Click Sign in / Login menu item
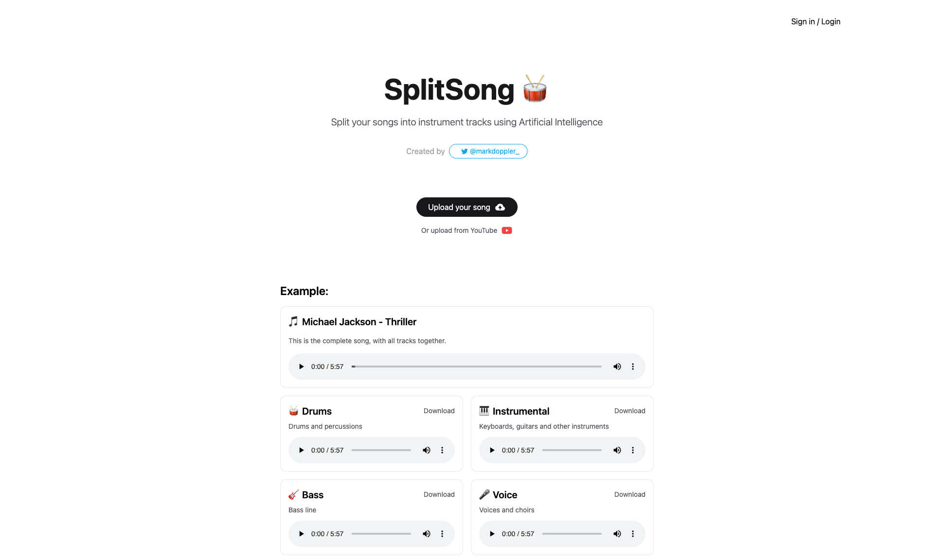Screen dimensions: 934x560 point(816,21)
